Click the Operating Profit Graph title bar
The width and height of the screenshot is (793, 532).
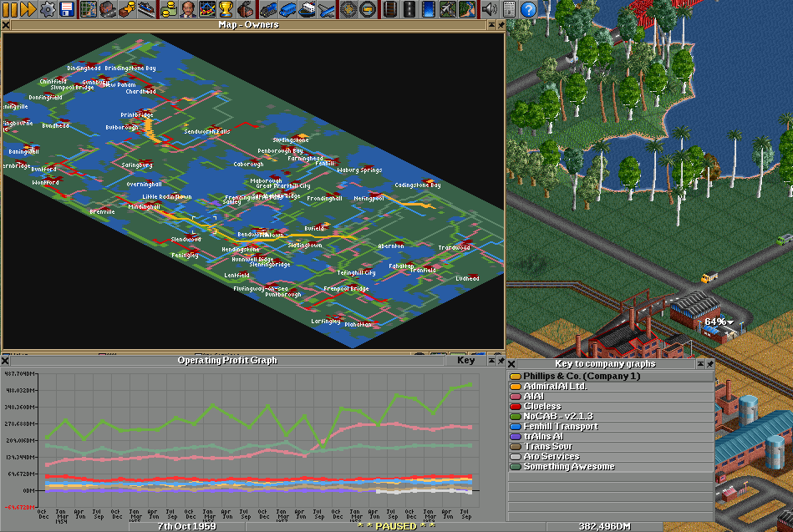tap(227, 361)
